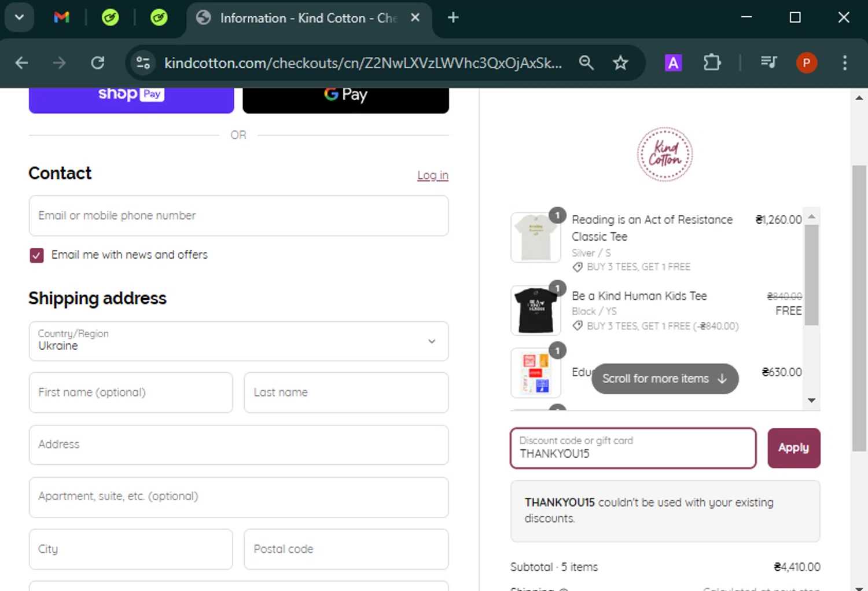Select the Be a Kind Human Kids Tee thumbnail
Image resolution: width=868 pixels, height=591 pixels.
(x=536, y=310)
